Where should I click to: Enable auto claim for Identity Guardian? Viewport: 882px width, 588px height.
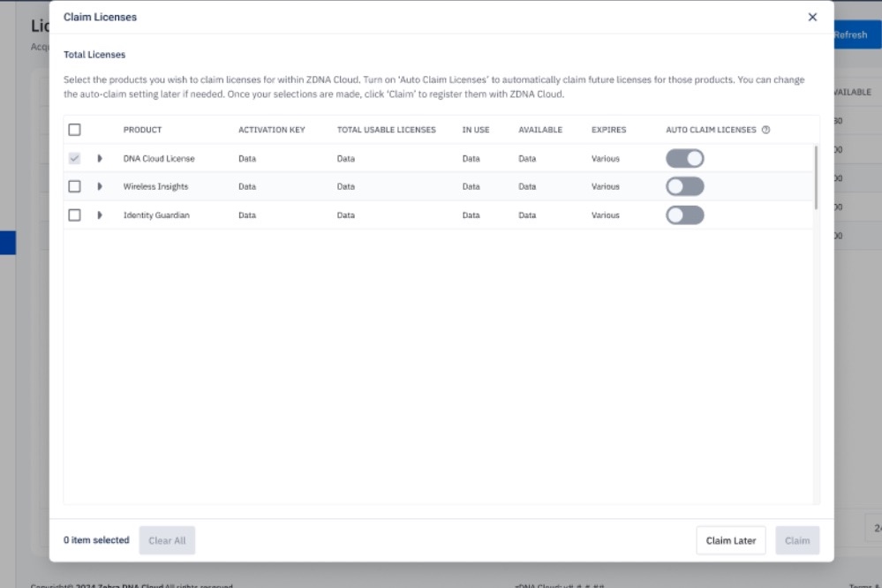(684, 215)
